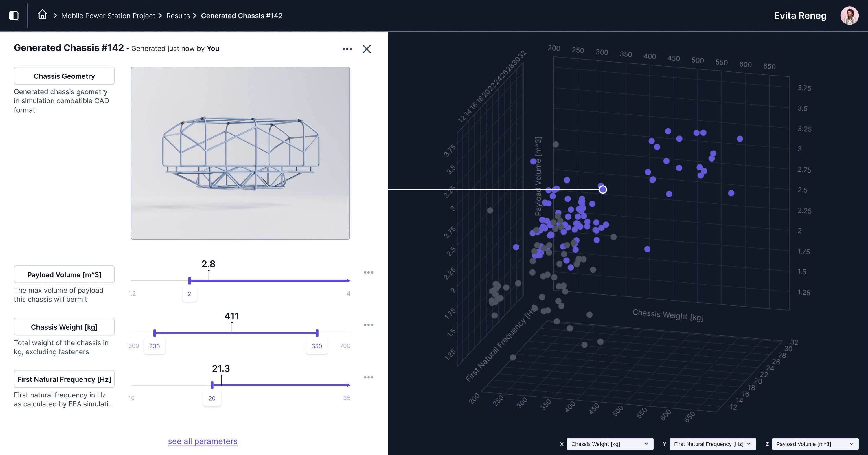Open Payload Volume row options dots

[368, 273]
